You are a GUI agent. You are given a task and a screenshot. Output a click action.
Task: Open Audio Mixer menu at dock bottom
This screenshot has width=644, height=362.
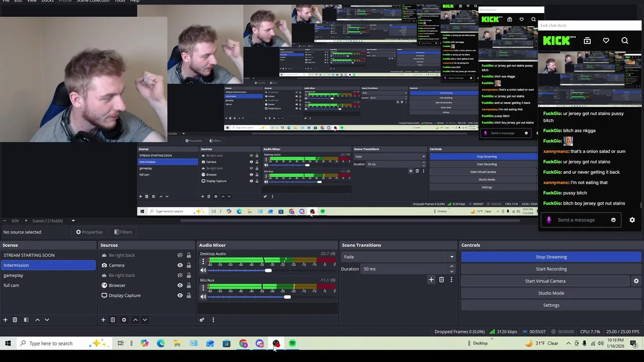pos(213,320)
